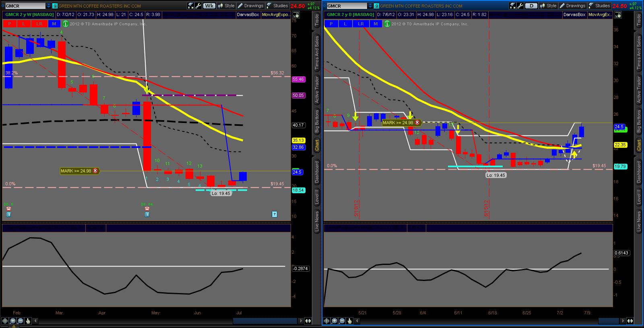The width and height of the screenshot is (644, 328).
Task: Click DarvasBox study label on weekly chart
Action: 248,15
